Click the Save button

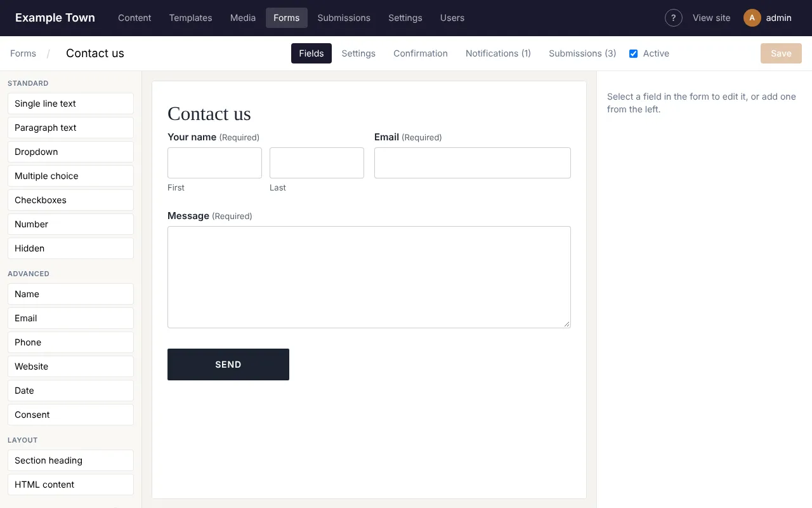click(x=781, y=53)
